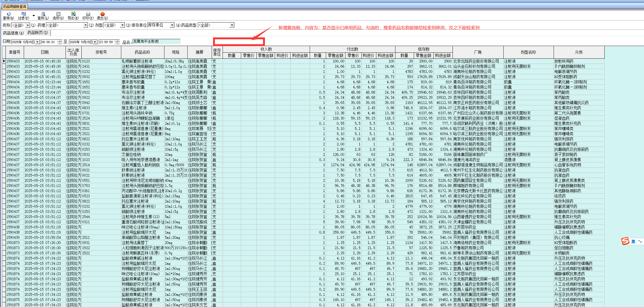Image resolution: width=644 pixels, height=307 pixels.
Task: Click the red 退出 exit icon
Action: [x=102, y=14]
